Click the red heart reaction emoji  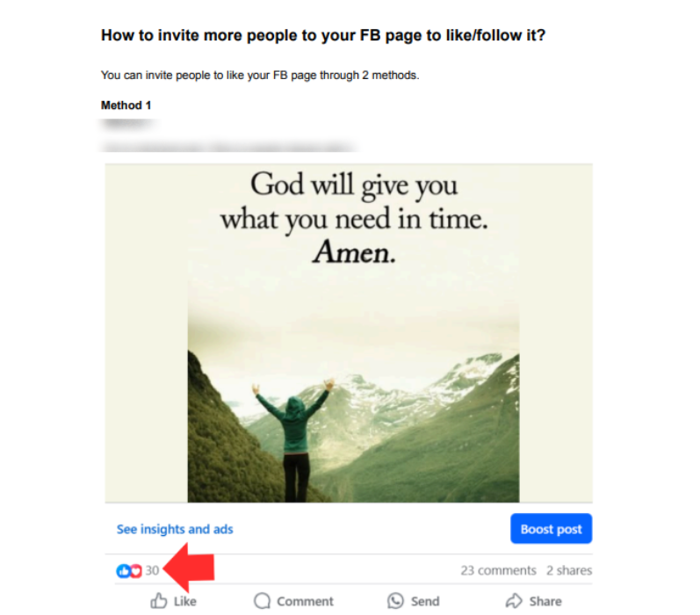click(136, 570)
